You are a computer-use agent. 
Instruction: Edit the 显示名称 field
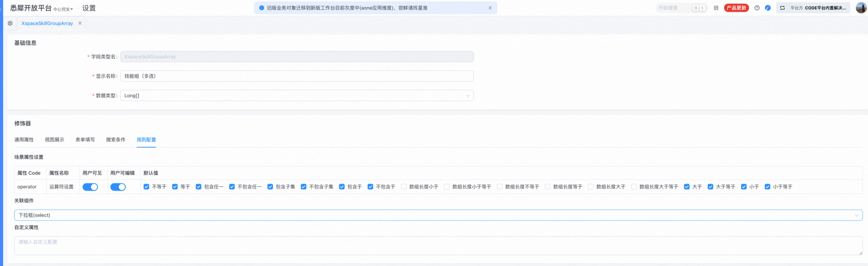coord(297,76)
